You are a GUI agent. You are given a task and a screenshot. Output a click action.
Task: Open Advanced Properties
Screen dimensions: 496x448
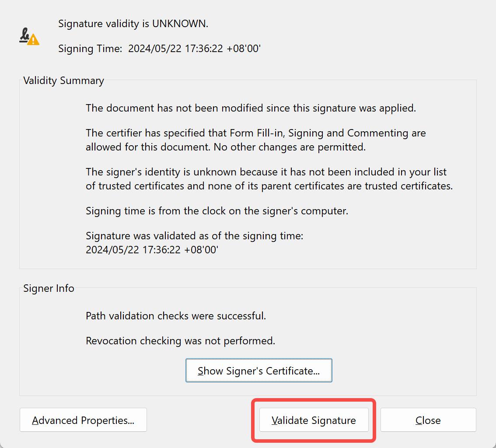pos(83,420)
